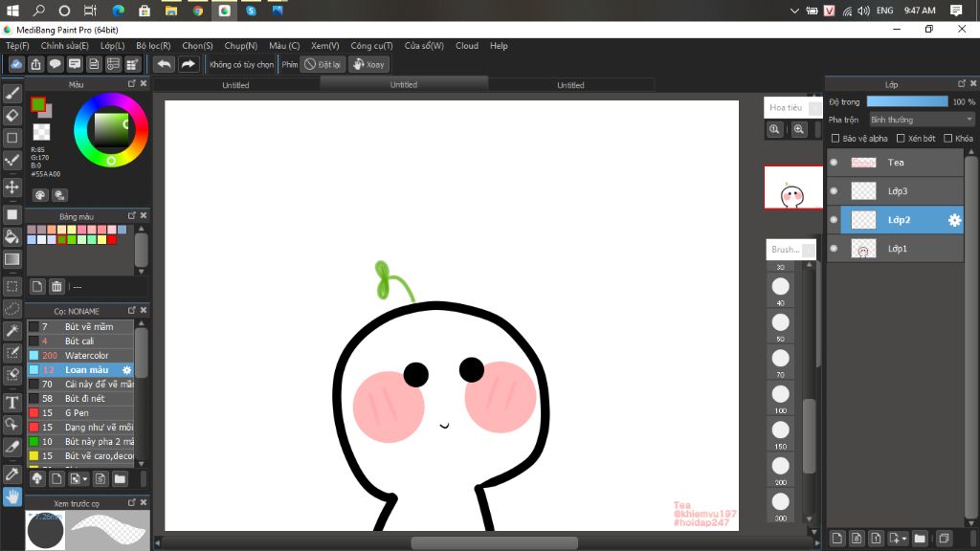Viewport: 980px width, 551px height.
Task: Select the Lasso selection tool
Action: pyautogui.click(x=11, y=309)
